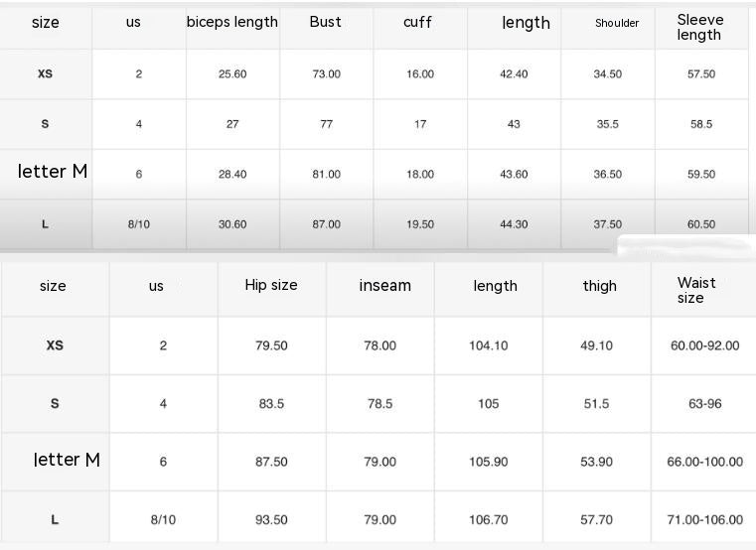
Task: Click the "biceps length" column header
Action: coord(232,22)
